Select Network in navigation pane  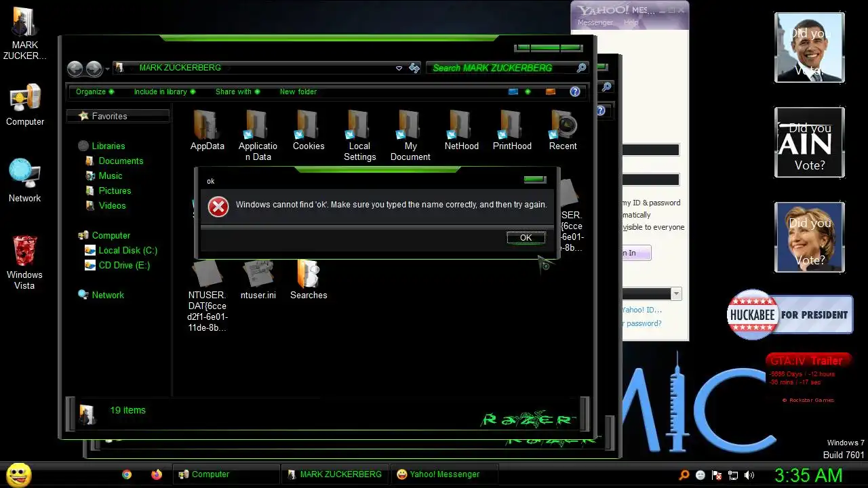pyautogui.click(x=101, y=295)
